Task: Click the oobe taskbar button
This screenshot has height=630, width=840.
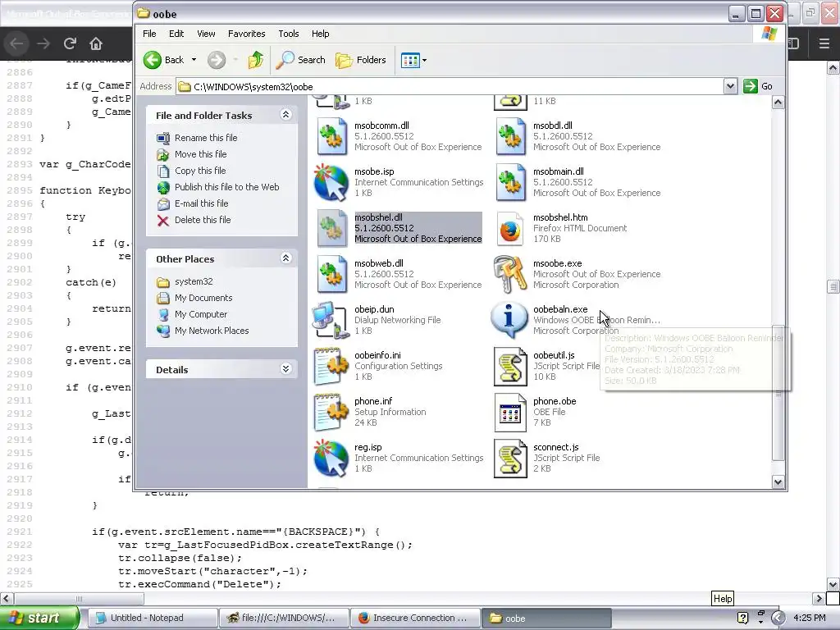Action: [x=546, y=619]
